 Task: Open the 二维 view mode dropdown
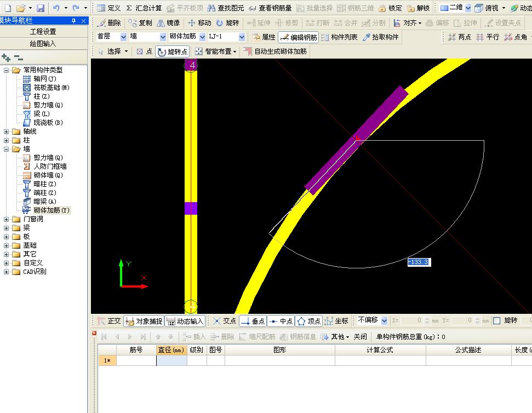click(468, 8)
